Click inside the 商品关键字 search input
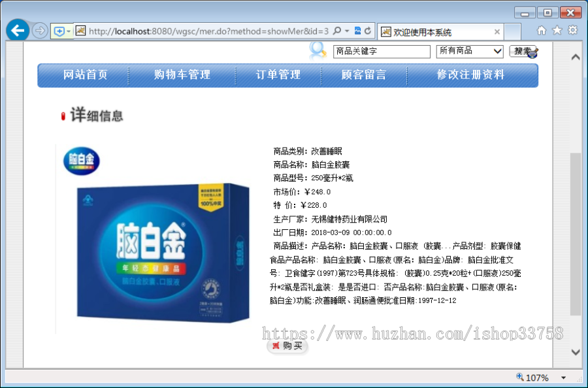 (382, 51)
